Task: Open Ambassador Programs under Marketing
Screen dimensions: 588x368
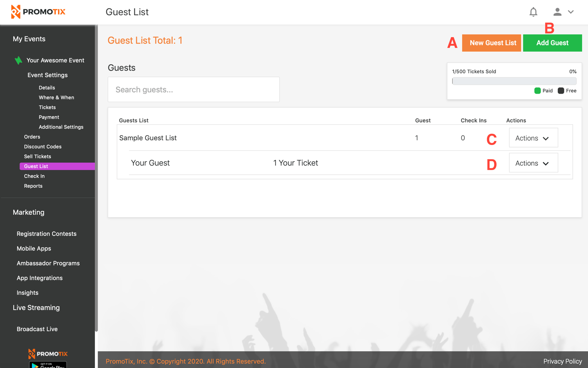Action: (x=48, y=263)
